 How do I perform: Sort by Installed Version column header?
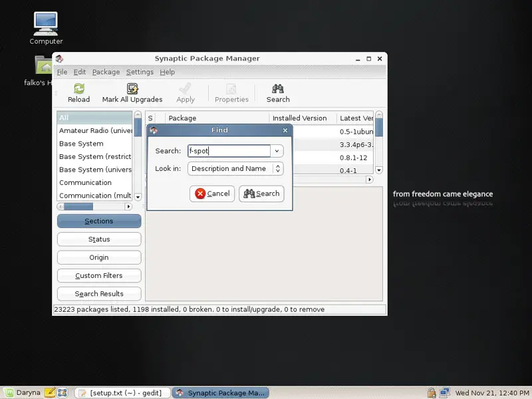[x=303, y=118]
